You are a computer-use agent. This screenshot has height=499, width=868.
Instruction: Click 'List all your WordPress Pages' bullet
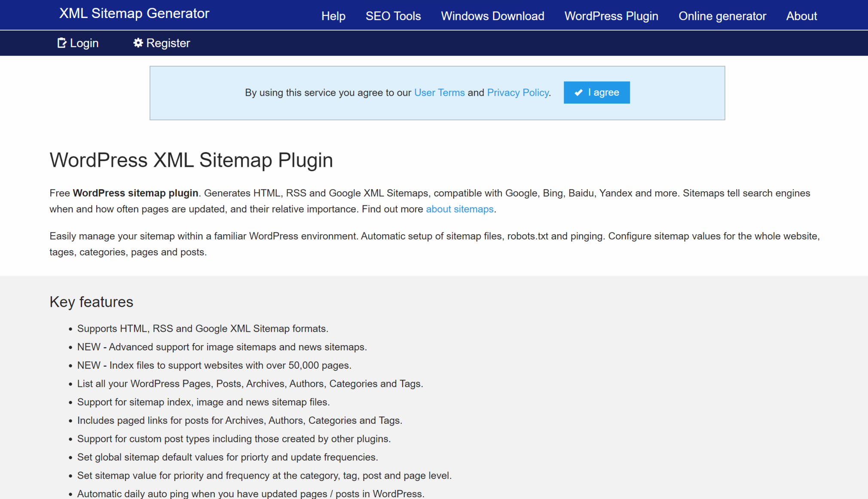click(x=250, y=384)
